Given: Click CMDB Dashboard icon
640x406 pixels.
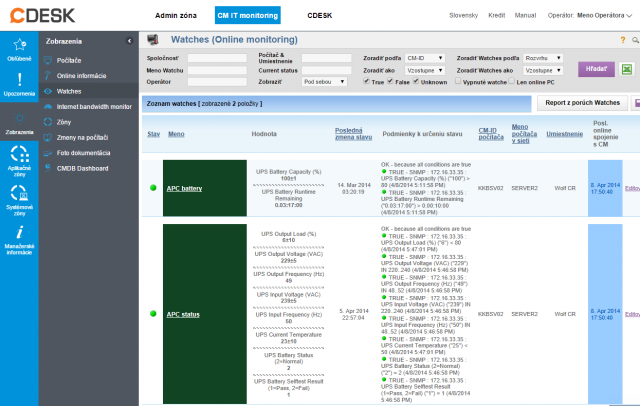Looking at the screenshot, I should [x=48, y=168].
